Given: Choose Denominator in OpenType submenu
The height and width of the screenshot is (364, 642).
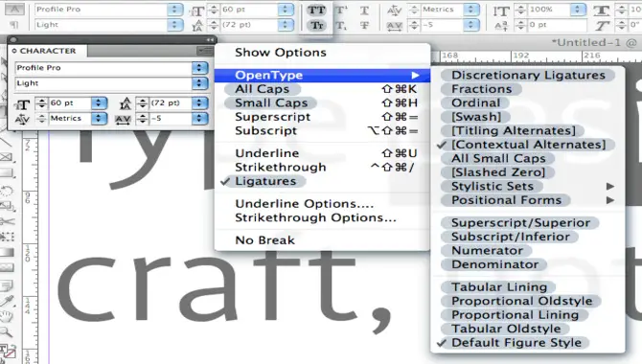Looking at the screenshot, I should 494,264.
